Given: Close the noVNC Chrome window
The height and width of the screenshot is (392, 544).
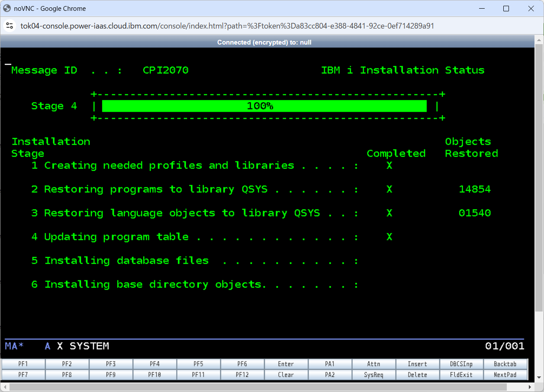Looking at the screenshot, I should [x=531, y=8].
